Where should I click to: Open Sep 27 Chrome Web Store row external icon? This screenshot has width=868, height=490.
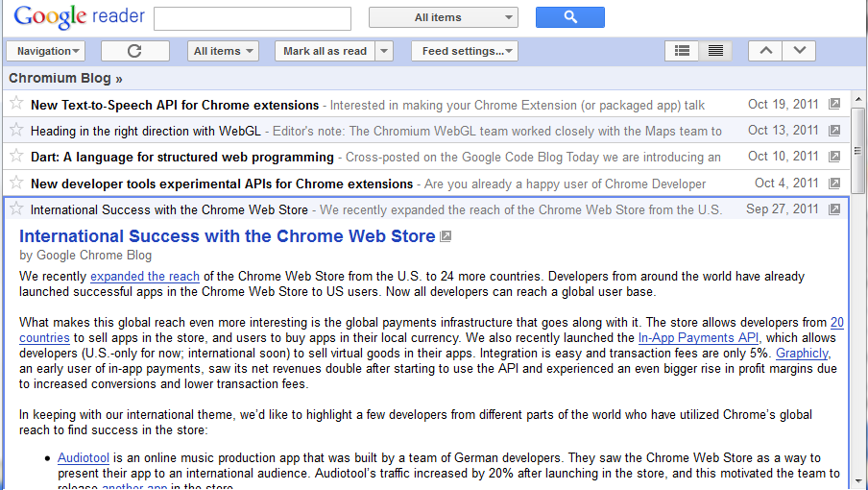click(x=834, y=209)
